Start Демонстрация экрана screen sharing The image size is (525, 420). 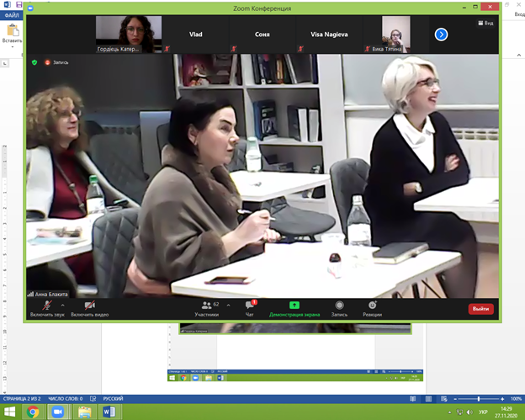(x=294, y=308)
